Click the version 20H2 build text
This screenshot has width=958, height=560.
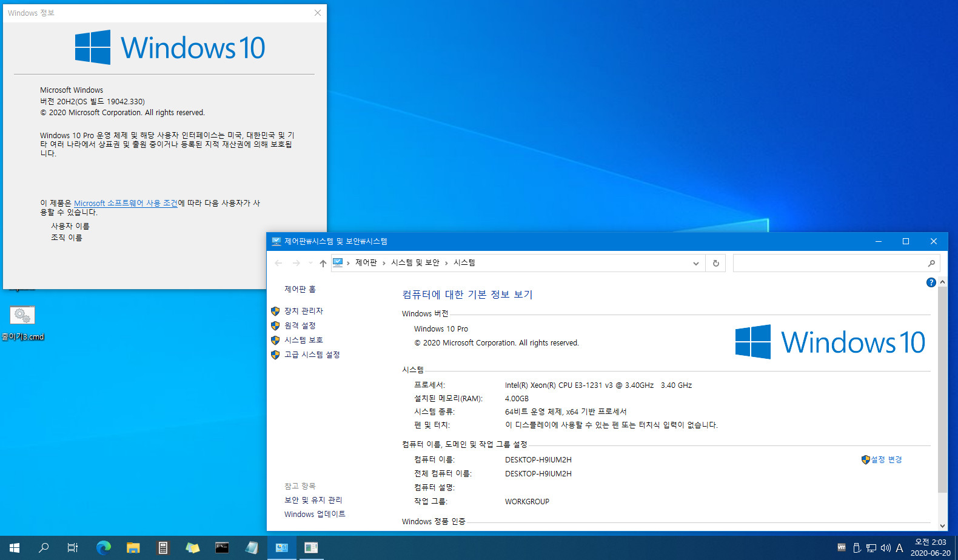pyautogui.click(x=92, y=102)
